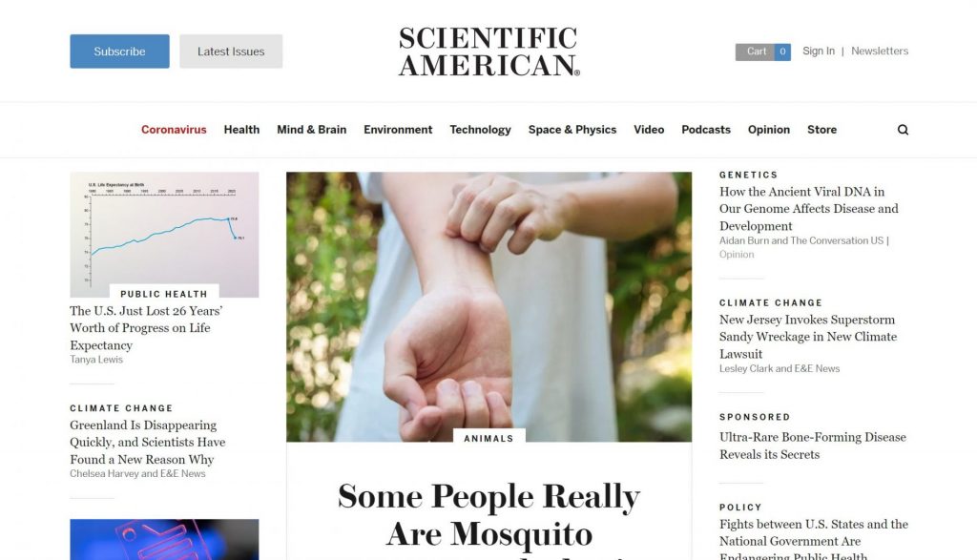Go to the Health section

pos(241,130)
